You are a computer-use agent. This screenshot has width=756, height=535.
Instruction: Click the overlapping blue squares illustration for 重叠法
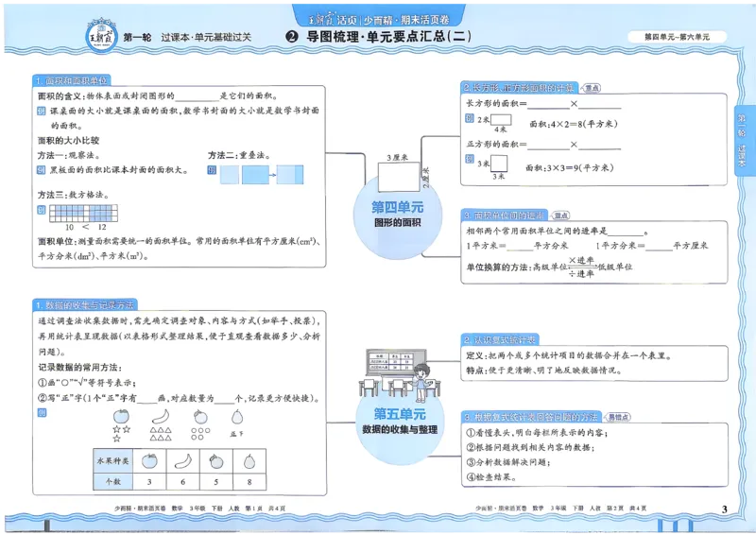[262, 175]
